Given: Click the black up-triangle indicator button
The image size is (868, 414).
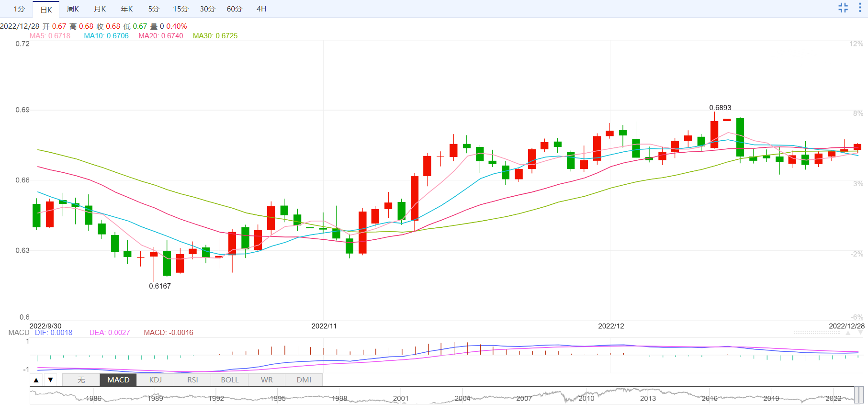Looking at the screenshot, I should tap(36, 380).
